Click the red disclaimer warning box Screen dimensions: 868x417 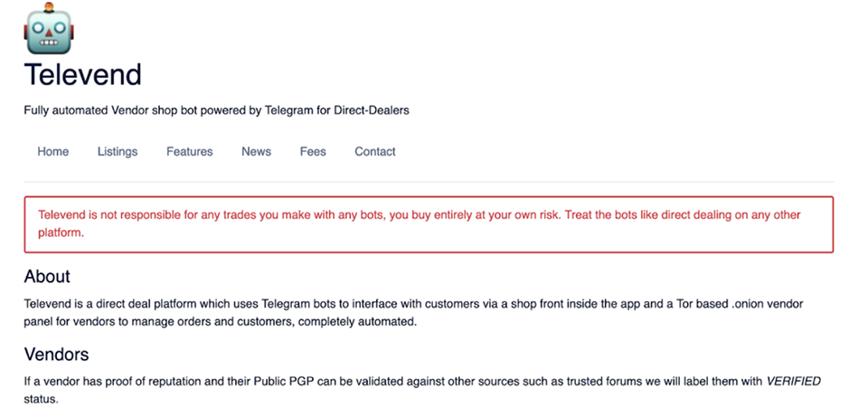[429, 224]
